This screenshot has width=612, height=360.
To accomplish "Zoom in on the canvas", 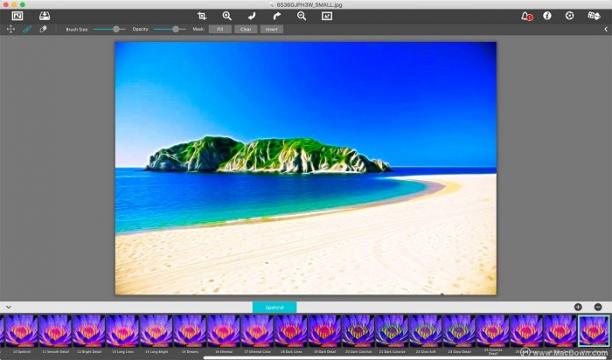I will click(x=227, y=16).
